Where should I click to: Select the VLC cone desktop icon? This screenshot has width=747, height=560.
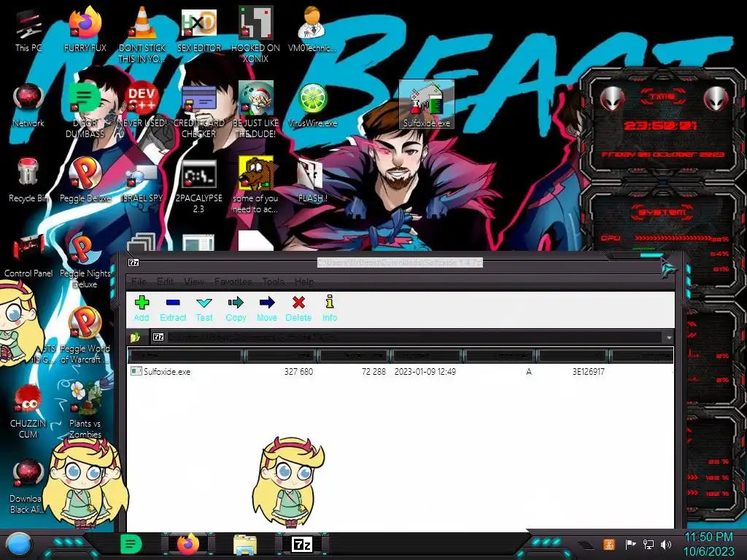coord(142,35)
